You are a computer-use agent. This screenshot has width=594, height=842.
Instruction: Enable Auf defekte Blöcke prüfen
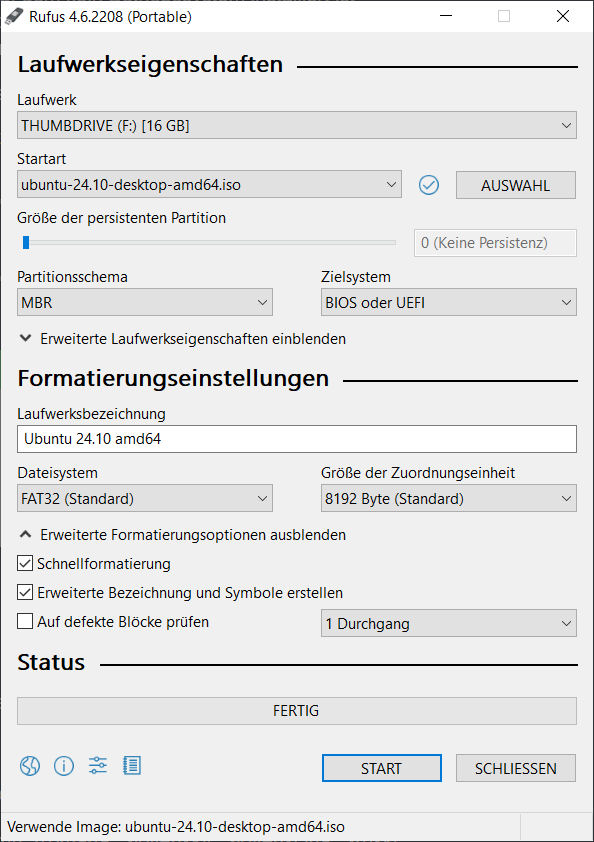coord(25,621)
